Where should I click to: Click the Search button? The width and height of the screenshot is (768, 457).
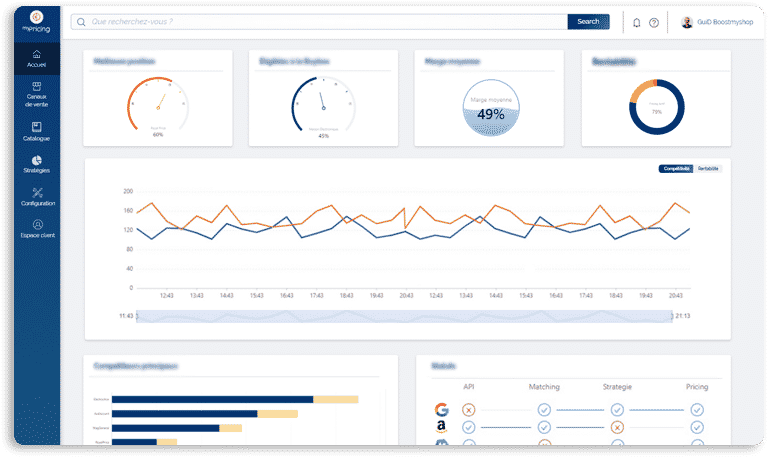(x=588, y=22)
